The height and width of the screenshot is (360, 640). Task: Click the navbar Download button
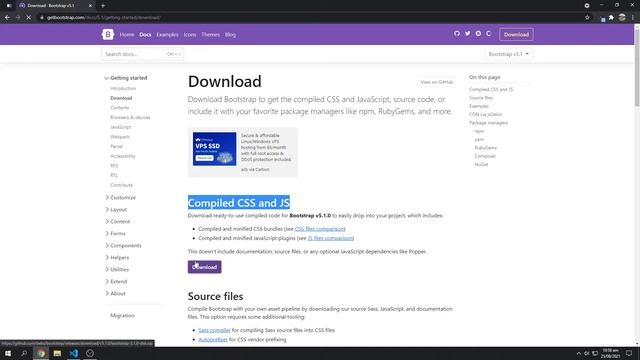[x=516, y=35]
